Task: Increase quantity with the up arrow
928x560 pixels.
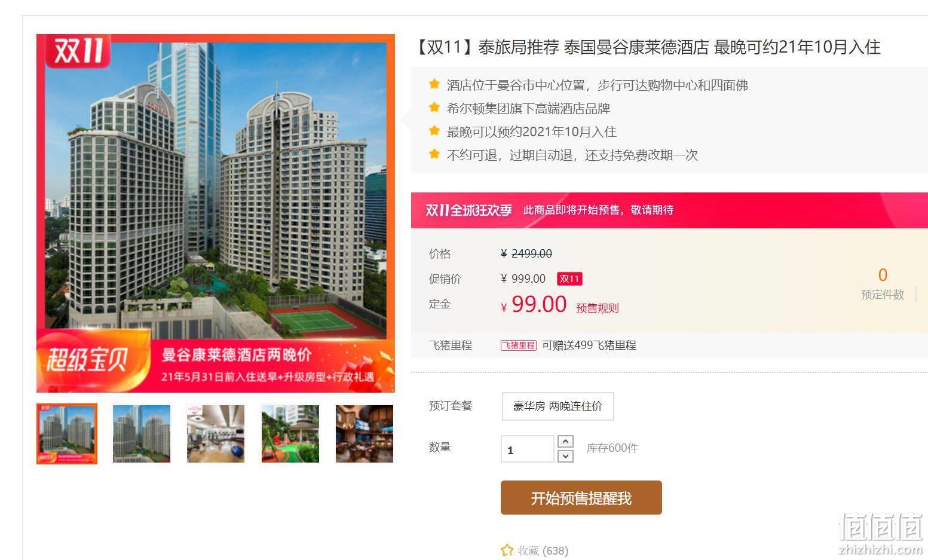Action: tap(565, 441)
